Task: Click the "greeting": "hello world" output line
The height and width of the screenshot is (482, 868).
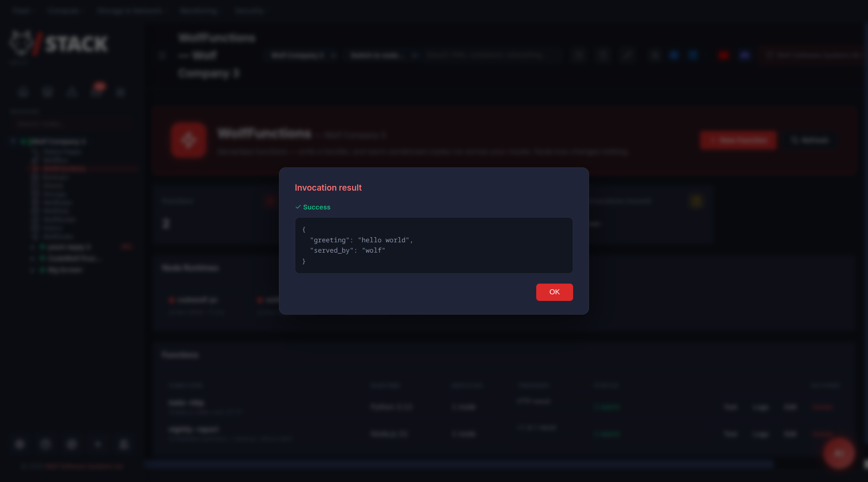Action: [x=361, y=240]
